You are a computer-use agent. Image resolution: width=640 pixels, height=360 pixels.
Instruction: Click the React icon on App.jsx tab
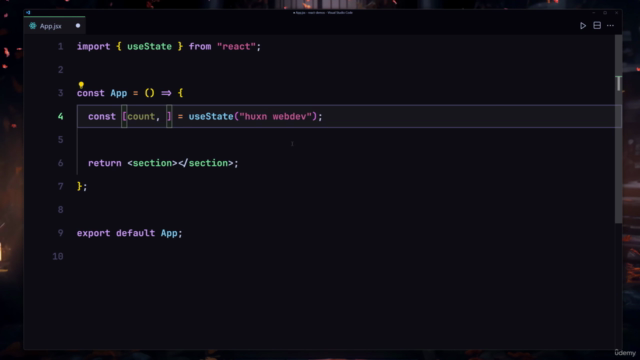click(33, 26)
